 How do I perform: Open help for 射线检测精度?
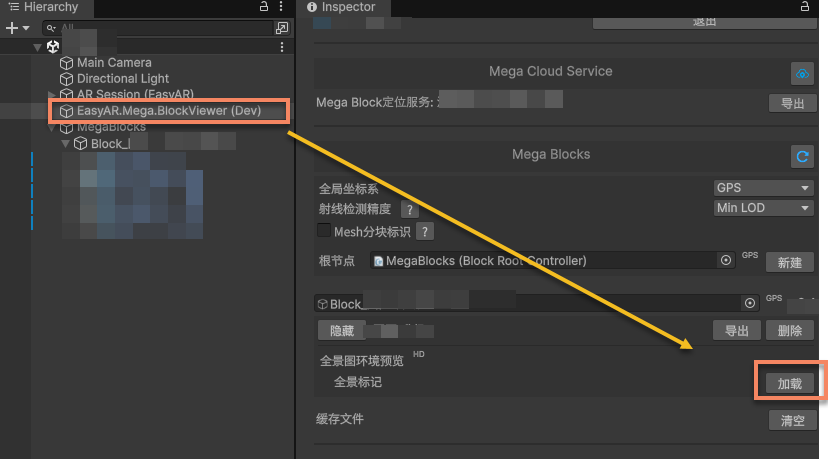click(x=408, y=210)
